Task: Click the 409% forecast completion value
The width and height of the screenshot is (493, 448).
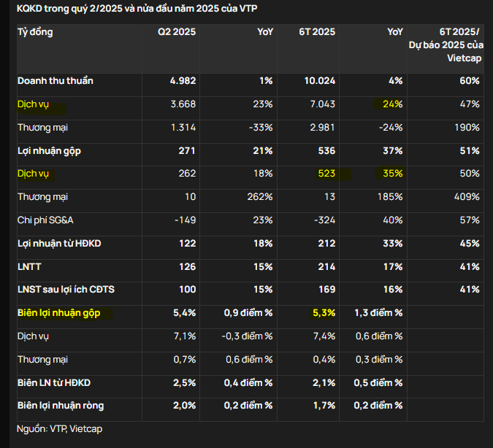Action: pos(465,197)
